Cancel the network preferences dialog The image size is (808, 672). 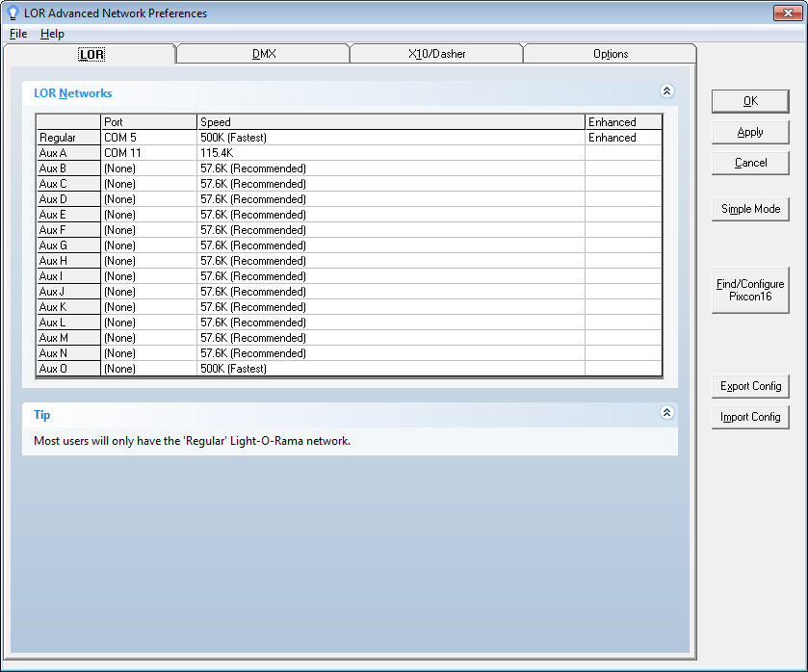click(x=750, y=163)
